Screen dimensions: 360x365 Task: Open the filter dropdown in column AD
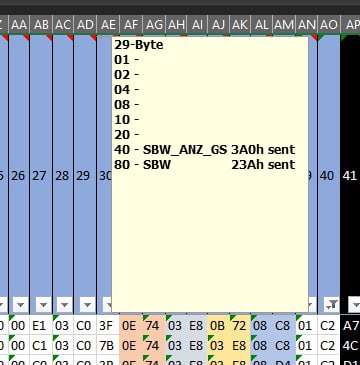88,305
